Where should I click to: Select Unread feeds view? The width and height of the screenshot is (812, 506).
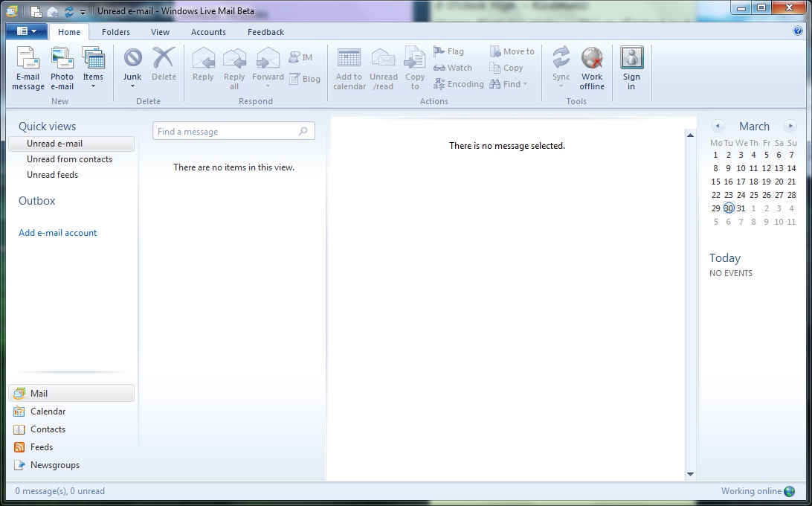coord(52,175)
